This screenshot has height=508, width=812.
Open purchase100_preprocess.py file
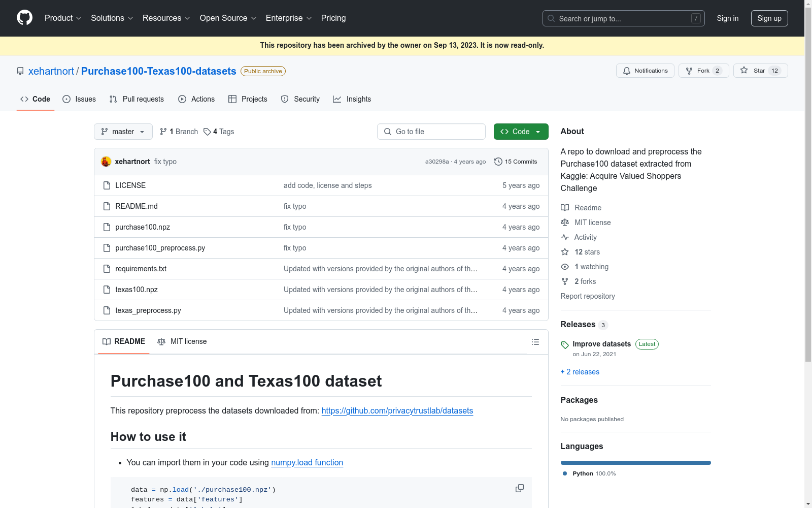point(160,248)
